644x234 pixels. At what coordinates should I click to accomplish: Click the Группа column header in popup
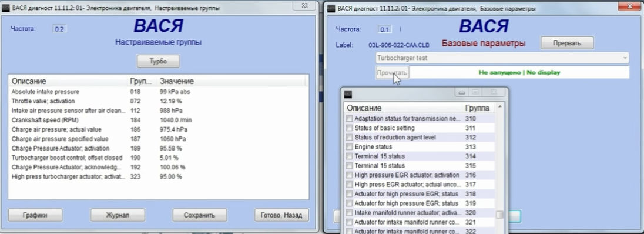(477, 108)
